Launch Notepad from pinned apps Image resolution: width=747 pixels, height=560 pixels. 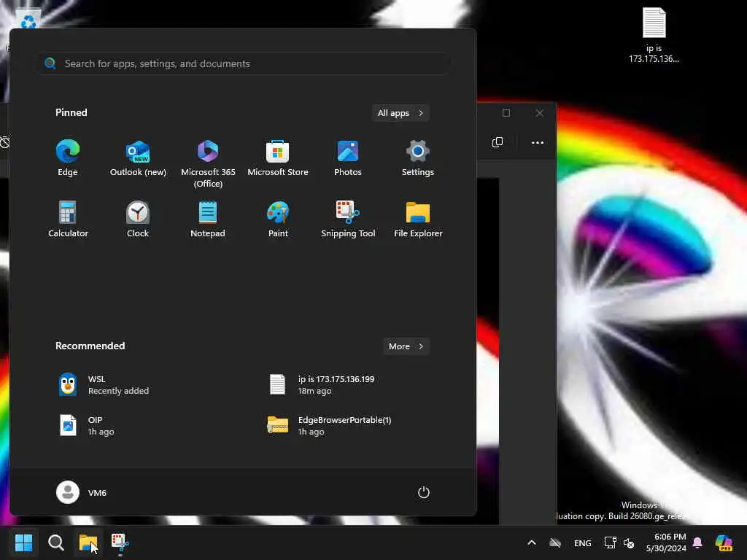(208, 219)
